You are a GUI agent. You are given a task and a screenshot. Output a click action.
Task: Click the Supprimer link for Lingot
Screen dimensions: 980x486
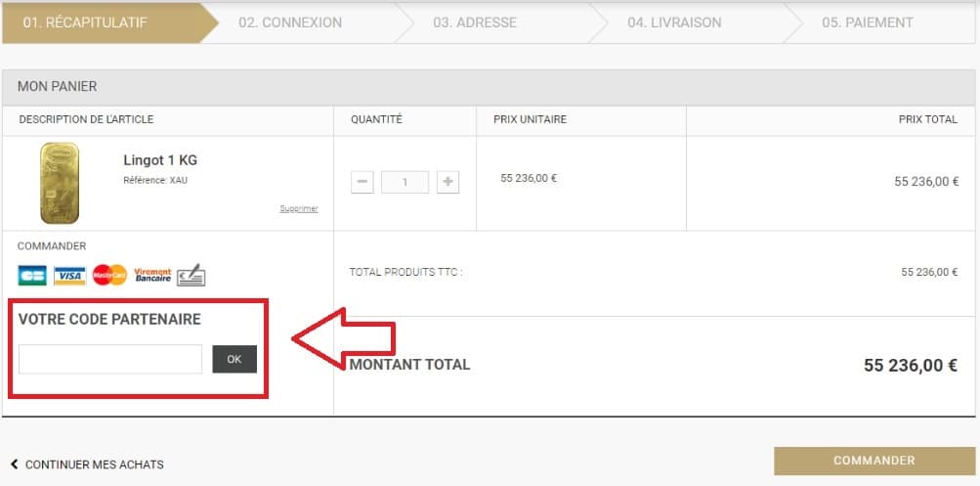tap(299, 208)
